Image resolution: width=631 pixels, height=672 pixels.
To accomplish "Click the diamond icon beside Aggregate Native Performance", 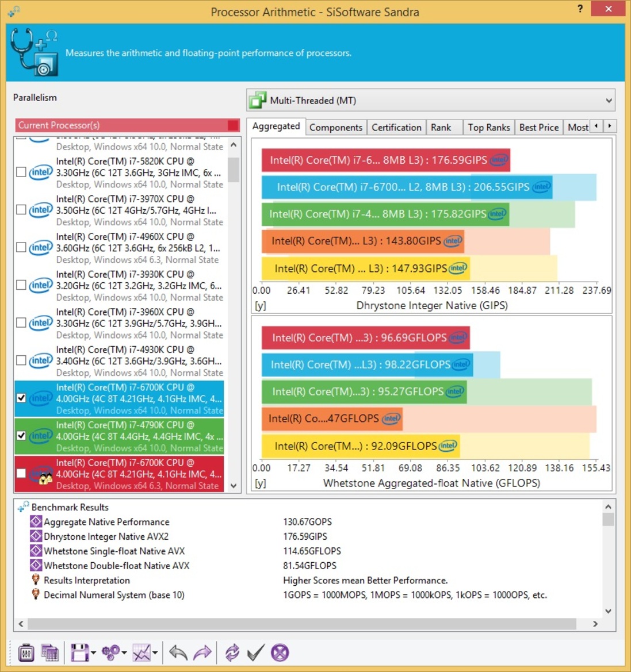I will click(36, 521).
